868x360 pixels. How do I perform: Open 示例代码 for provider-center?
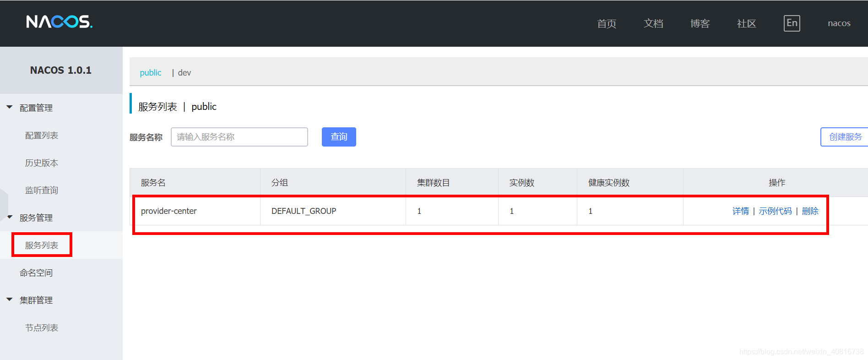[775, 211]
